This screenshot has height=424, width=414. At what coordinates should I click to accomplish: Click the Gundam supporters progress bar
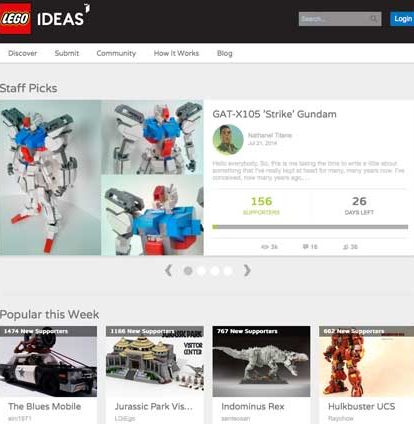310,227
